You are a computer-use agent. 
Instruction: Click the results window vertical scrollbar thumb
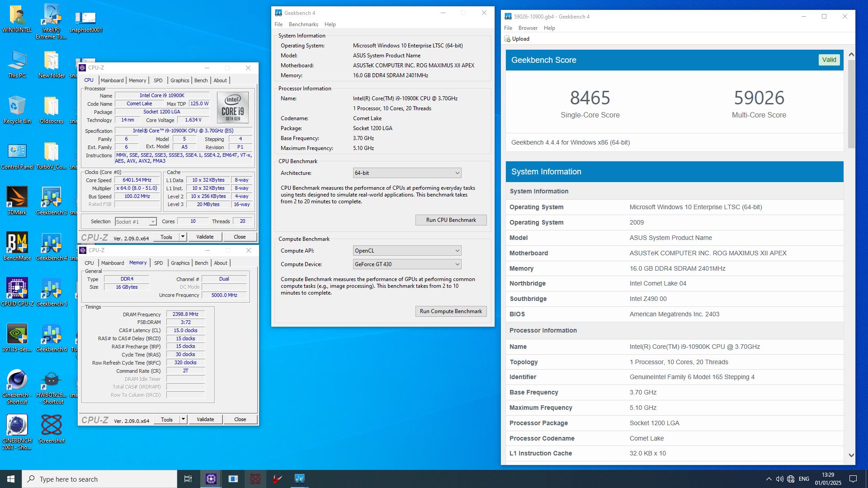[851, 104]
